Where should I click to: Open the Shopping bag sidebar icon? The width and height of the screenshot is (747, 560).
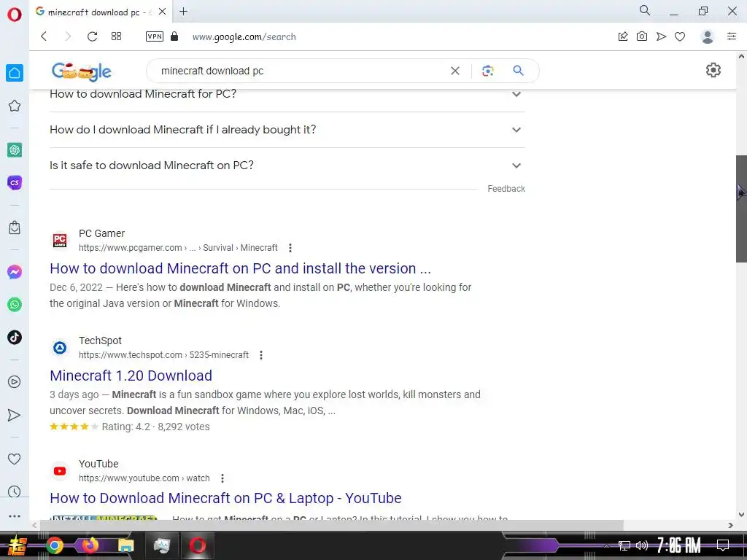15,227
